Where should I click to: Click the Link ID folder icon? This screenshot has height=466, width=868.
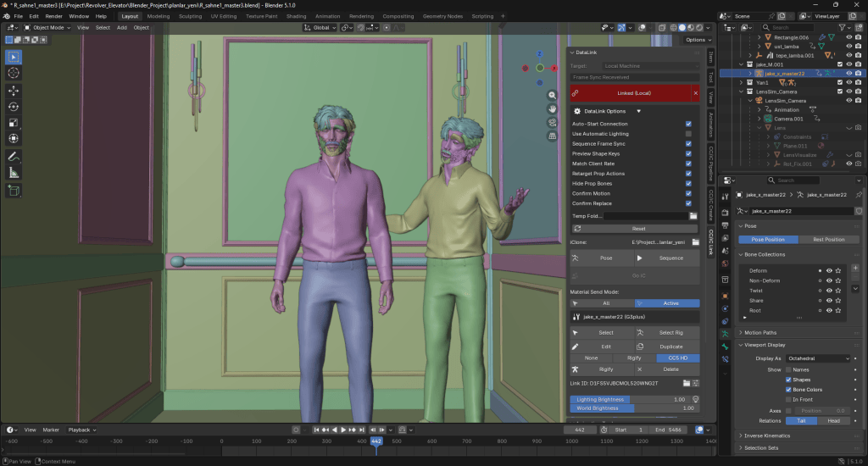pyautogui.click(x=687, y=383)
